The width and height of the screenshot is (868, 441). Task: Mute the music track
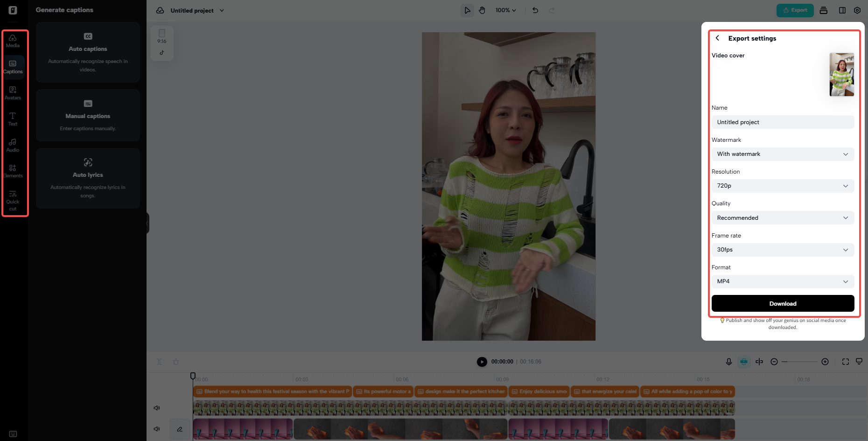157,429
